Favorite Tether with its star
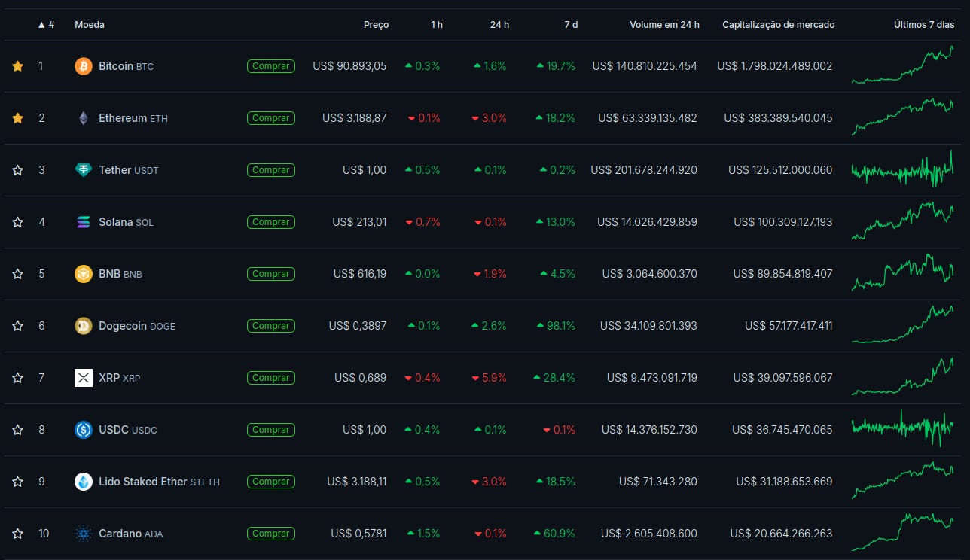Screen dimensions: 970x560 [18, 170]
